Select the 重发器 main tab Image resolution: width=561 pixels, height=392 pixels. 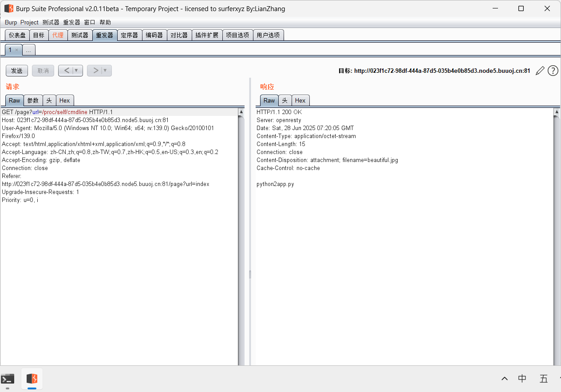(x=105, y=35)
